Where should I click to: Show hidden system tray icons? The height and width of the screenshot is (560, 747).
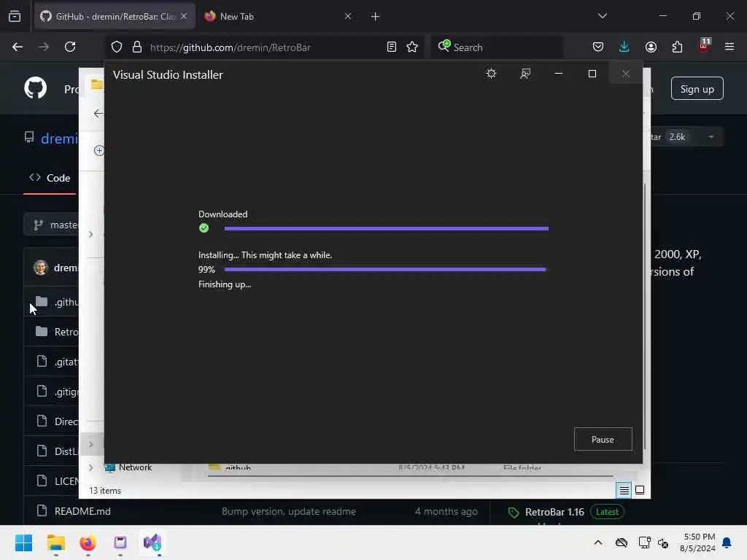click(598, 542)
